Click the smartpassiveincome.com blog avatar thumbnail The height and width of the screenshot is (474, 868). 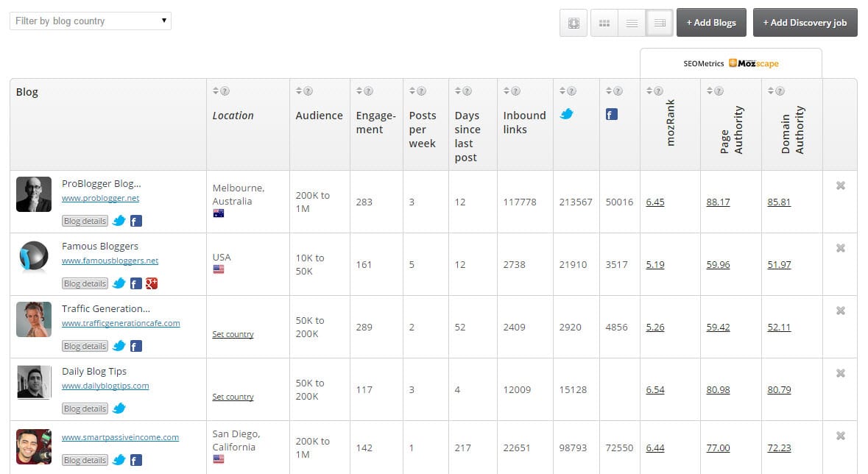pos(34,446)
